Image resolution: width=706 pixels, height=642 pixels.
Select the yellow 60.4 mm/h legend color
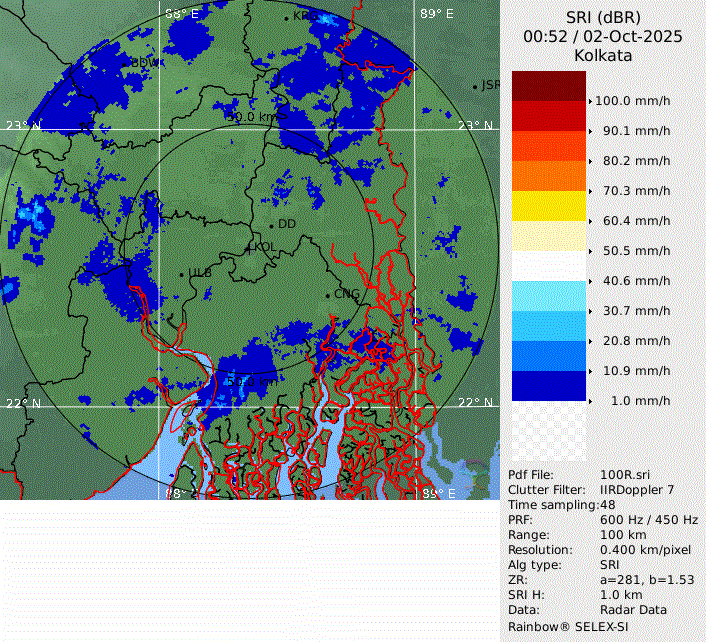tap(548, 206)
